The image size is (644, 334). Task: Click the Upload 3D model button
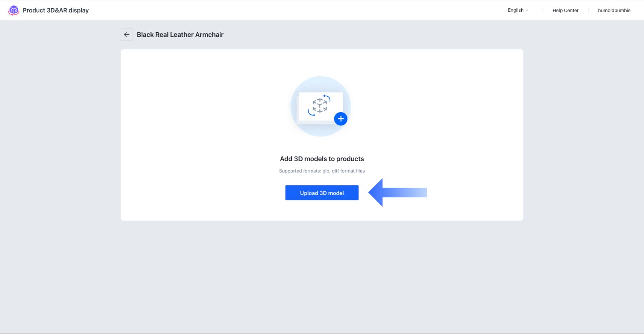[322, 193]
